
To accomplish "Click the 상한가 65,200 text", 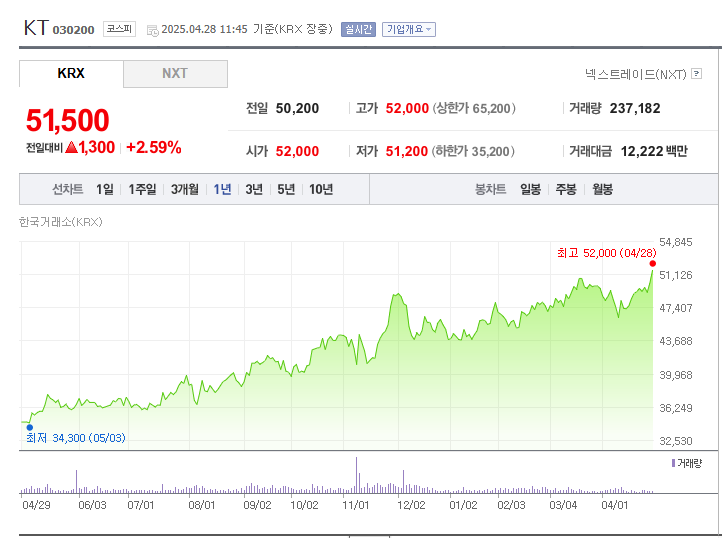I will point(474,108).
